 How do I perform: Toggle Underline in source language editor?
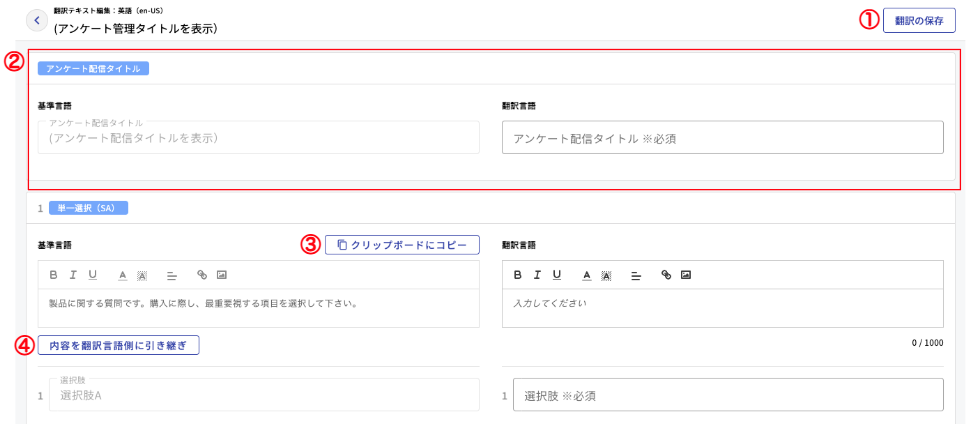click(92, 274)
